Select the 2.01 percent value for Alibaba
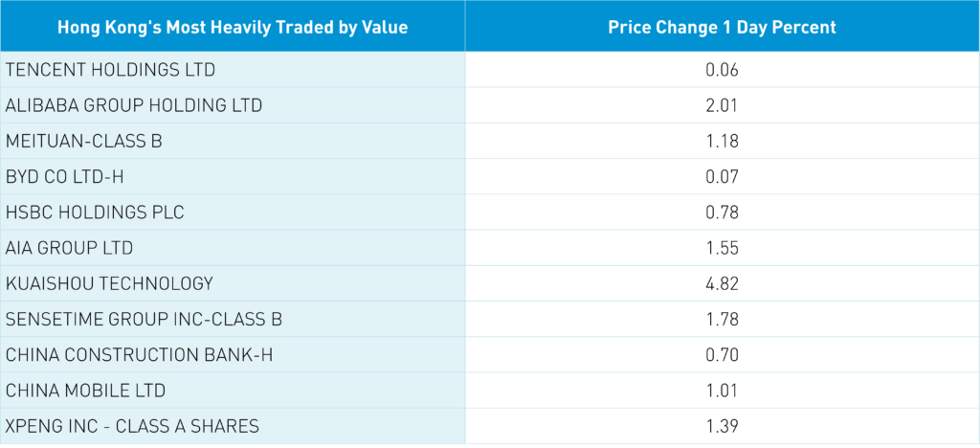980x448 pixels. [722, 105]
